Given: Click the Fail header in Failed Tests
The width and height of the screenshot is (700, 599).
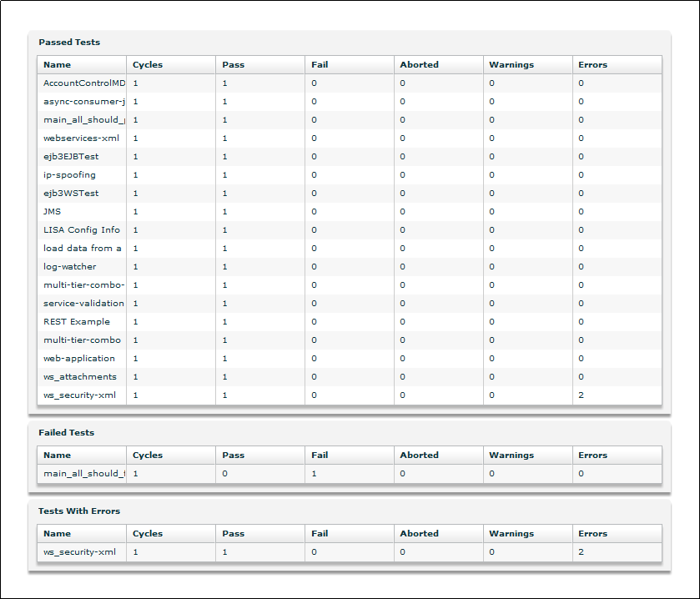Looking at the screenshot, I should coord(320,455).
